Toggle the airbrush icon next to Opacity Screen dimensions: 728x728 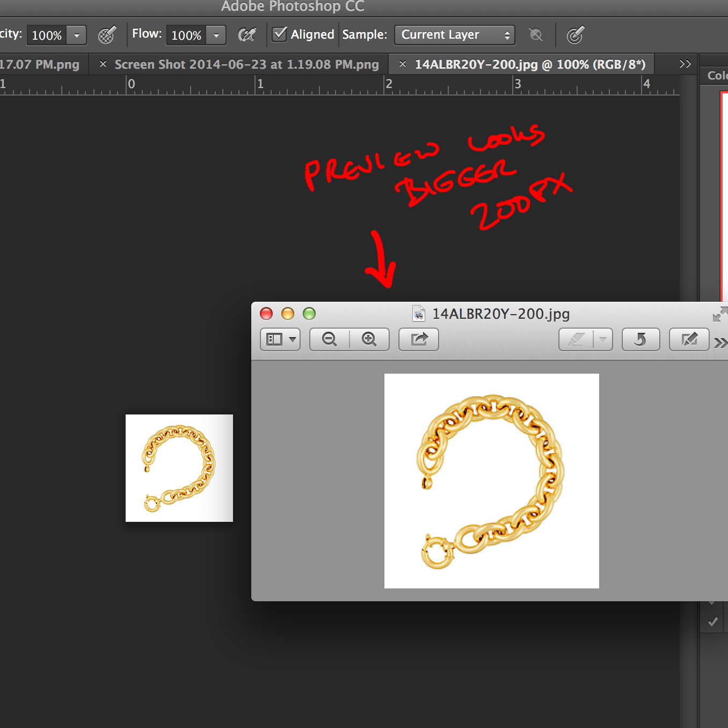tap(106, 35)
